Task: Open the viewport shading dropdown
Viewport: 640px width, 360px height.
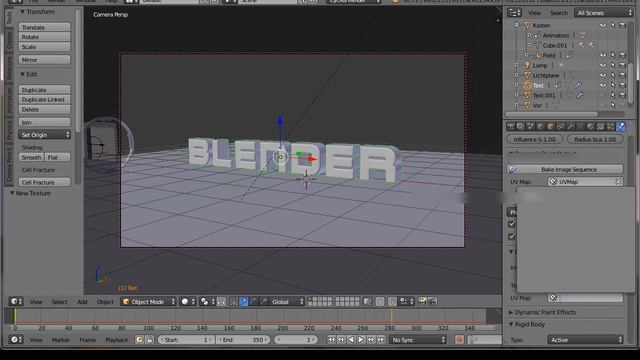Action: click(188, 302)
